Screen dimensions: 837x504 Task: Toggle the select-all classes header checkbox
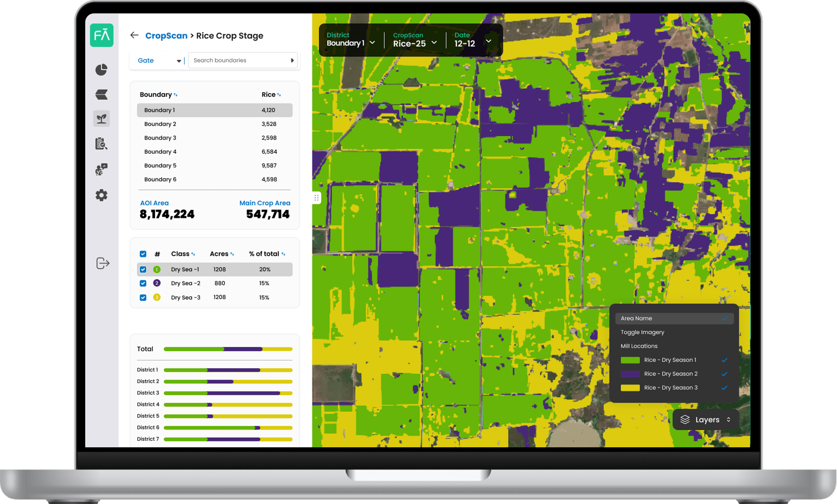pyautogui.click(x=143, y=254)
